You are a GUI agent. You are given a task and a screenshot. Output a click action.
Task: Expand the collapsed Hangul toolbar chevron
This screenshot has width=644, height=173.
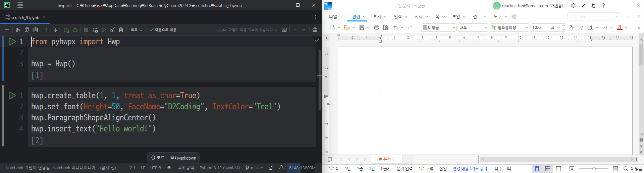pos(639,27)
